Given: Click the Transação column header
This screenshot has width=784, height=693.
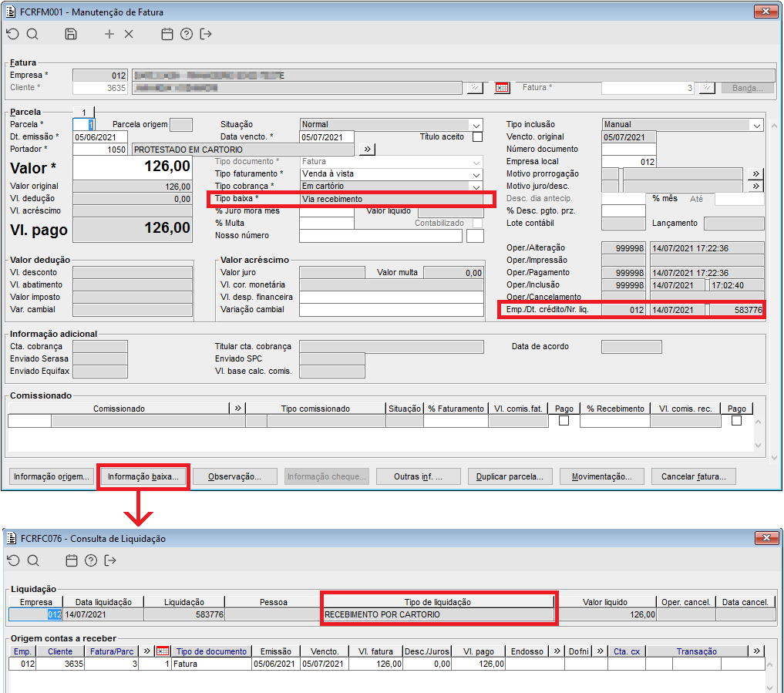Looking at the screenshot, I should (696, 651).
